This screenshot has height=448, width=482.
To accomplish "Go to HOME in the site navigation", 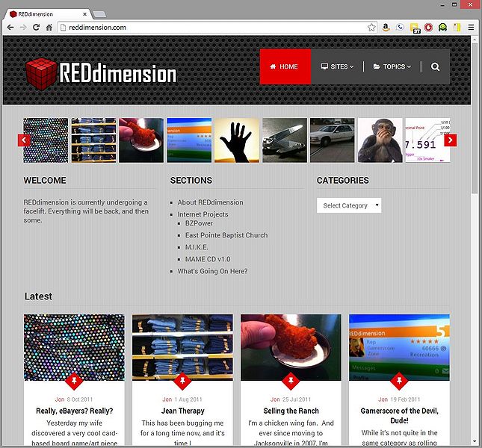I will coord(285,66).
